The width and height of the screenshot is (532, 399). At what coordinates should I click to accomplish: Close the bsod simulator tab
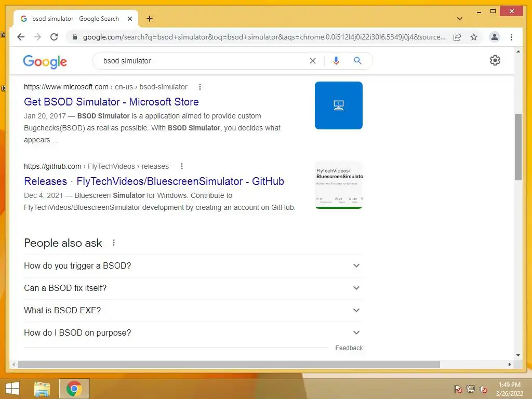click(x=129, y=19)
